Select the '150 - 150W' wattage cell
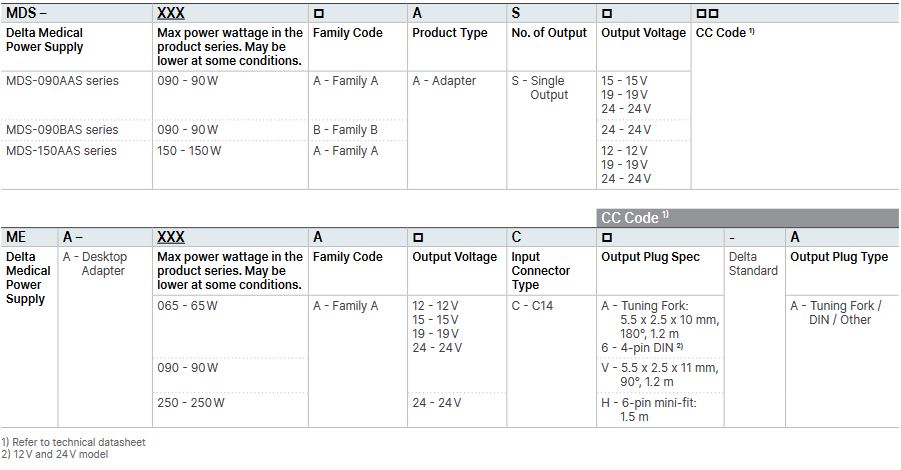The height and width of the screenshot is (470, 901). coord(189,151)
